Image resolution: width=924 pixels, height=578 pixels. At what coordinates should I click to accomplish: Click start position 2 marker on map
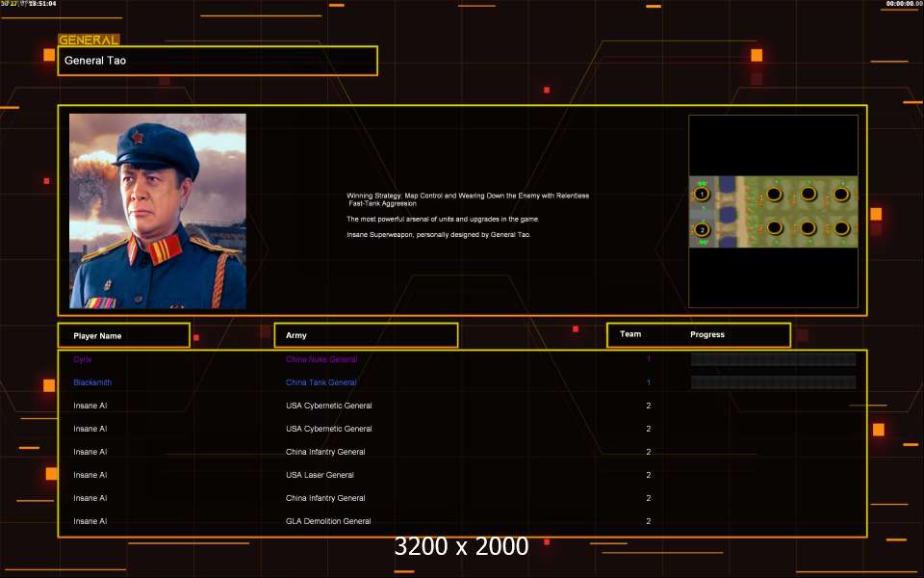tap(702, 230)
